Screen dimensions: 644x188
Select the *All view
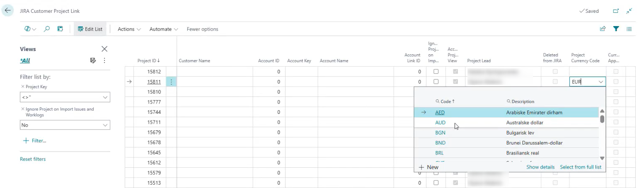tap(25, 61)
